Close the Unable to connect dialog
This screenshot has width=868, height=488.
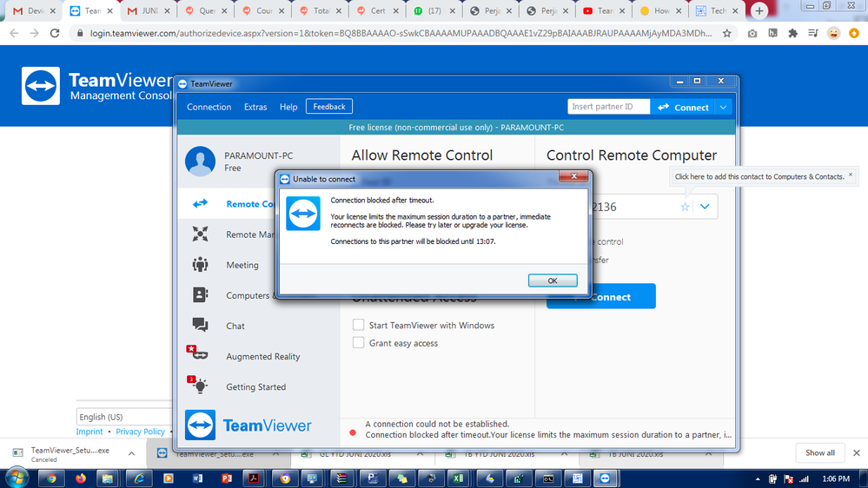(x=573, y=176)
